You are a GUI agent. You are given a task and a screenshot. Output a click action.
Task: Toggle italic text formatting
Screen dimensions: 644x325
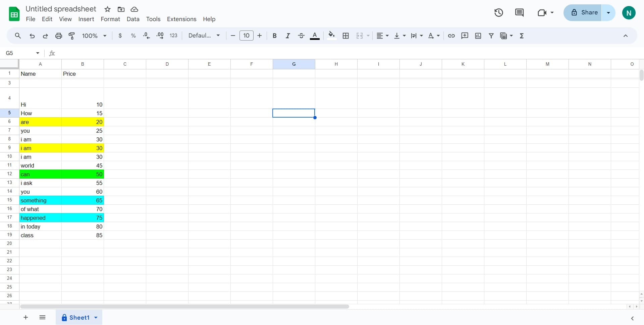click(288, 36)
